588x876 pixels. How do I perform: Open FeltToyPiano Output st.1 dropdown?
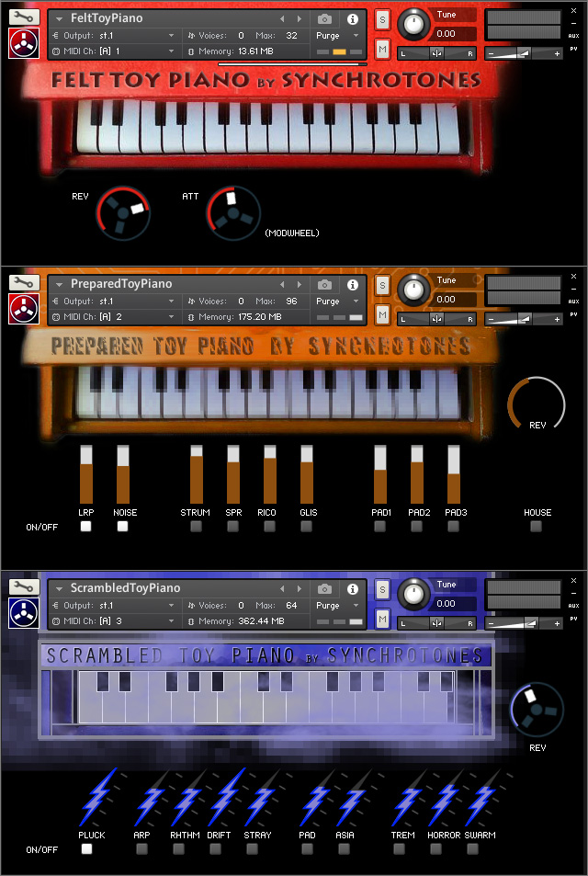114,35
